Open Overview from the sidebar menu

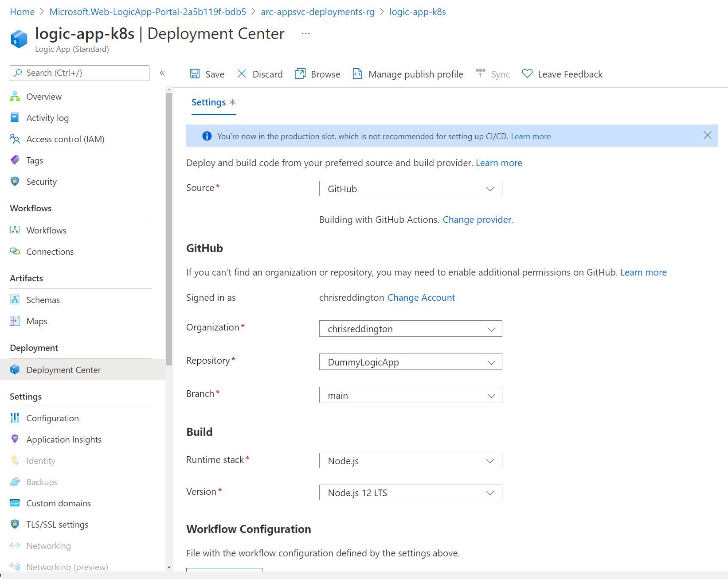(x=44, y=97)
